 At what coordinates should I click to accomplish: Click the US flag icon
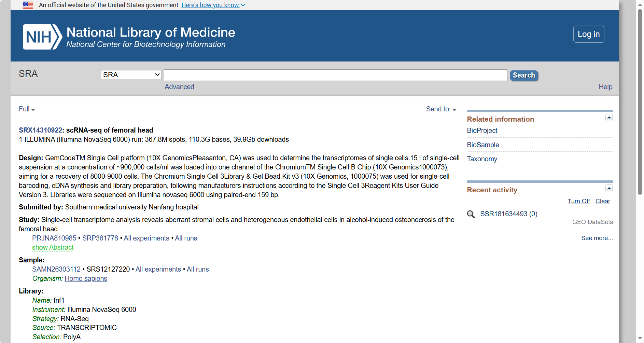[x=28, y=5]
